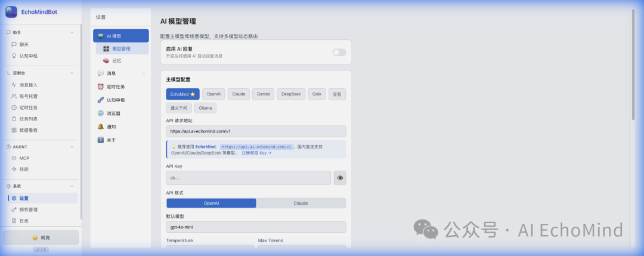This screenshot has height=256, width=644.
Task: Click the Max Tokens input field
Action: (x=302, y=246)
